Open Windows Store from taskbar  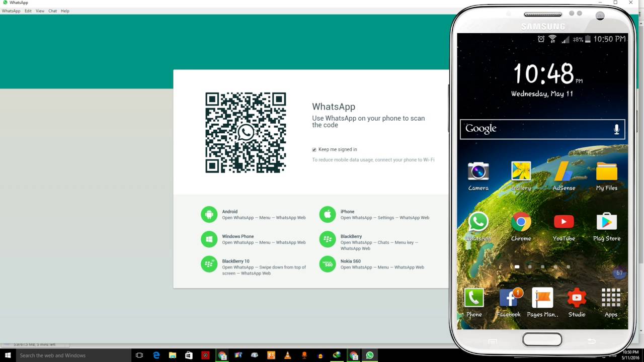[189, 355]
